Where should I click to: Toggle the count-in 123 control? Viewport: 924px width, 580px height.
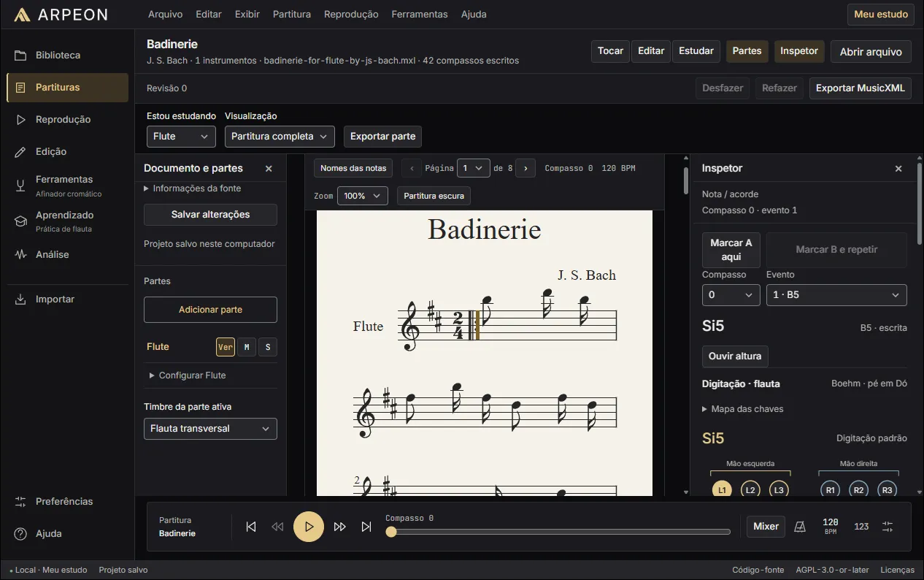click(x=861, y=527)
